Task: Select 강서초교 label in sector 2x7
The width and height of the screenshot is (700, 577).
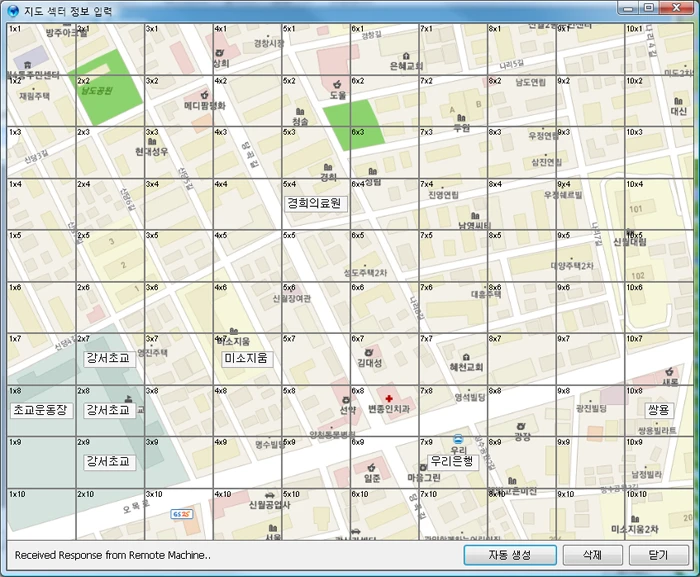Action: click(108, 359)
